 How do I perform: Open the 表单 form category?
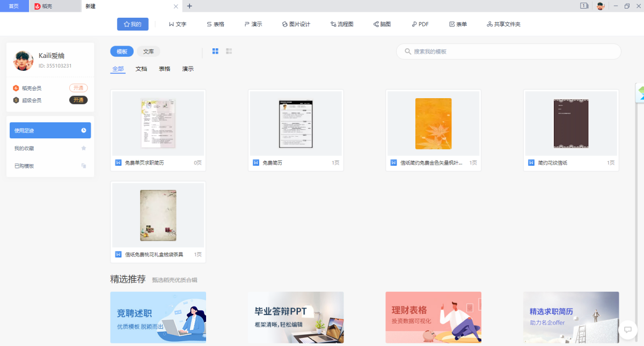(458, 24)
